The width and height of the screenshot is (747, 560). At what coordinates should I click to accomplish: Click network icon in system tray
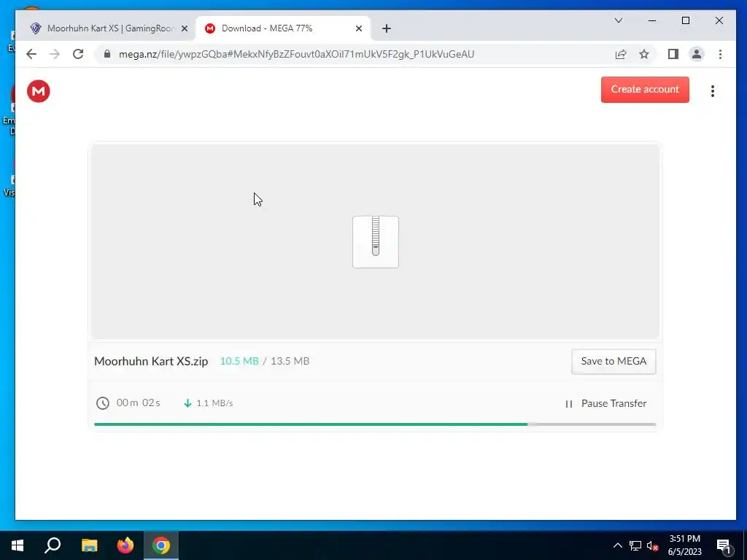[x=635, y=545]
